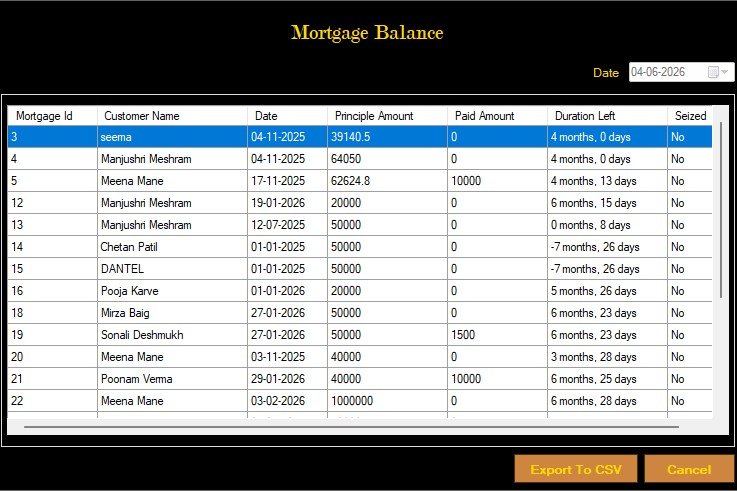Viewport: 737px width, 491px height.
Task: Click Mortgage Id cell 4
Action: [x=52, y=159]
